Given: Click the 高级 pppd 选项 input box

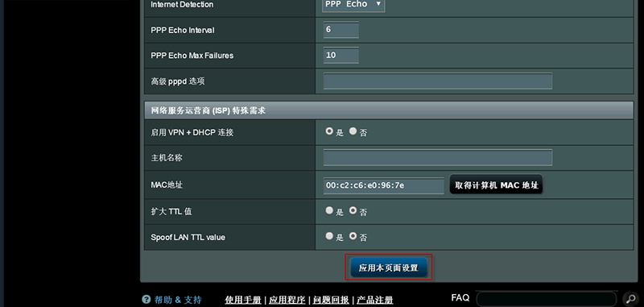Looking at the screenshot, I should point(437,81).
